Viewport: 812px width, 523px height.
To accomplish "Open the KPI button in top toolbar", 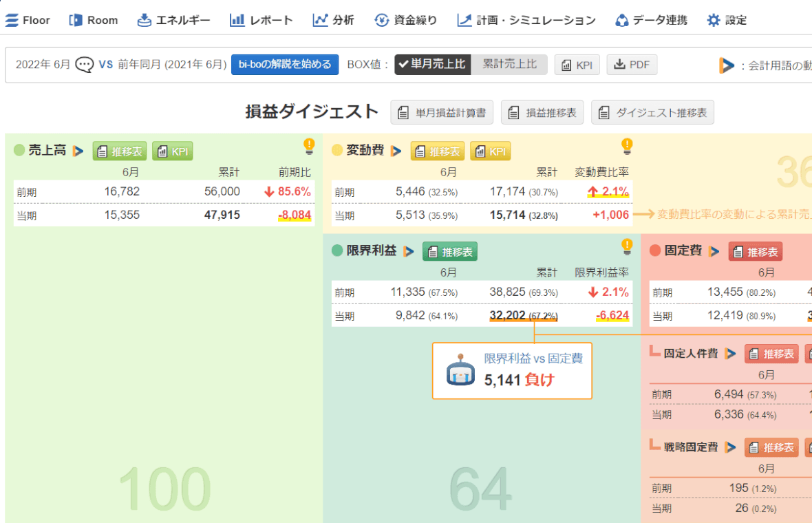I will coord(577,65).
